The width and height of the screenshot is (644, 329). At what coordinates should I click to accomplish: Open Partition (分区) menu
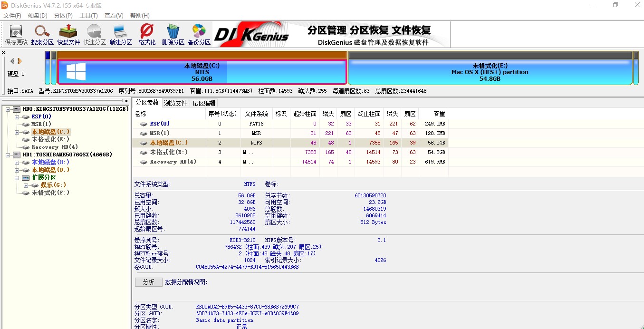coord(63,16)
